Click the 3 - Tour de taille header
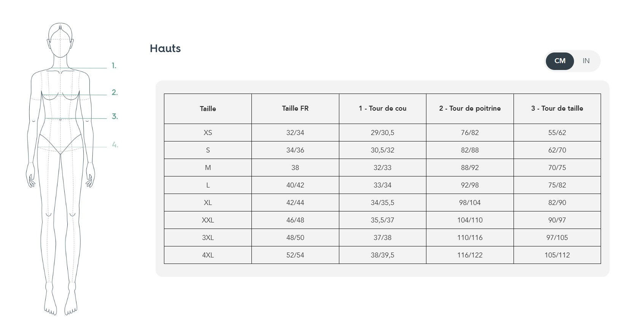 click(x=557, y=109)
